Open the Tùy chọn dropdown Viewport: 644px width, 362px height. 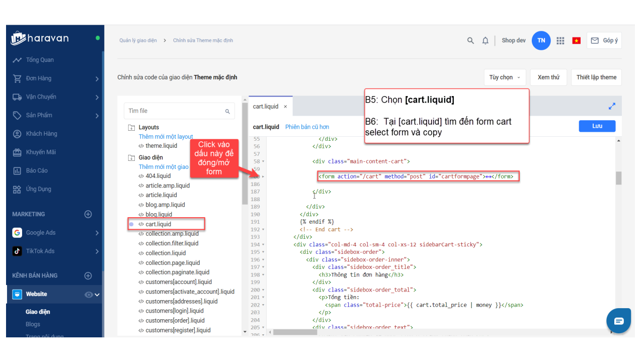tap(505, 77)
